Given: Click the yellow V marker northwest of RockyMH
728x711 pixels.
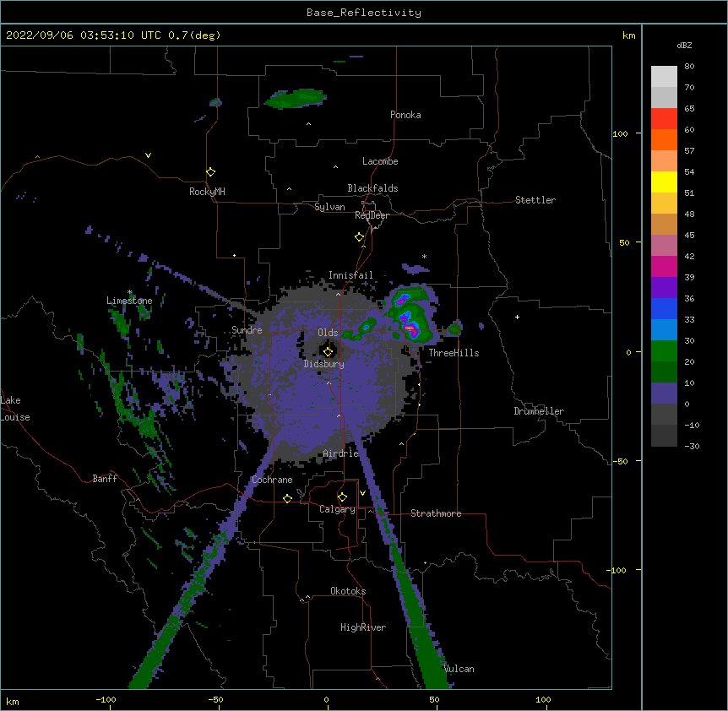Looking at the screenshot, I should 148,155.
